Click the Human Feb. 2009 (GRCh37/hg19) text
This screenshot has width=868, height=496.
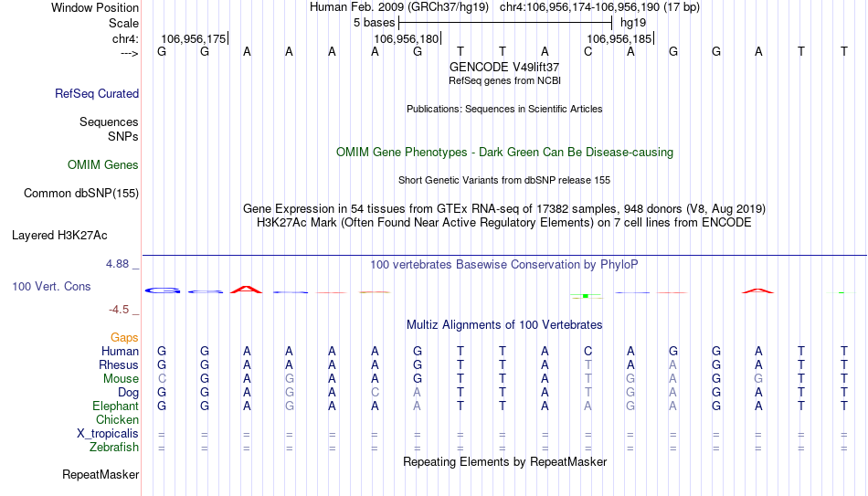pos(399,7)
